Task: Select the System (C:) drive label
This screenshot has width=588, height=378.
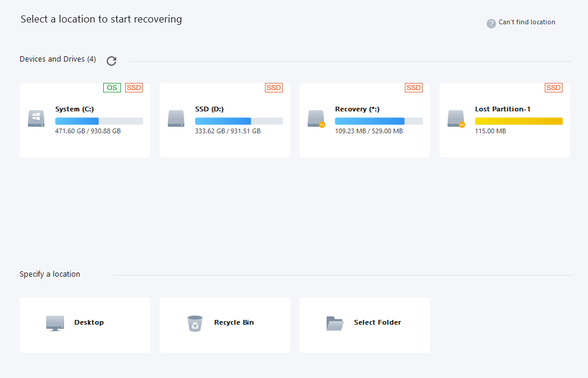Action: (74, 109)
